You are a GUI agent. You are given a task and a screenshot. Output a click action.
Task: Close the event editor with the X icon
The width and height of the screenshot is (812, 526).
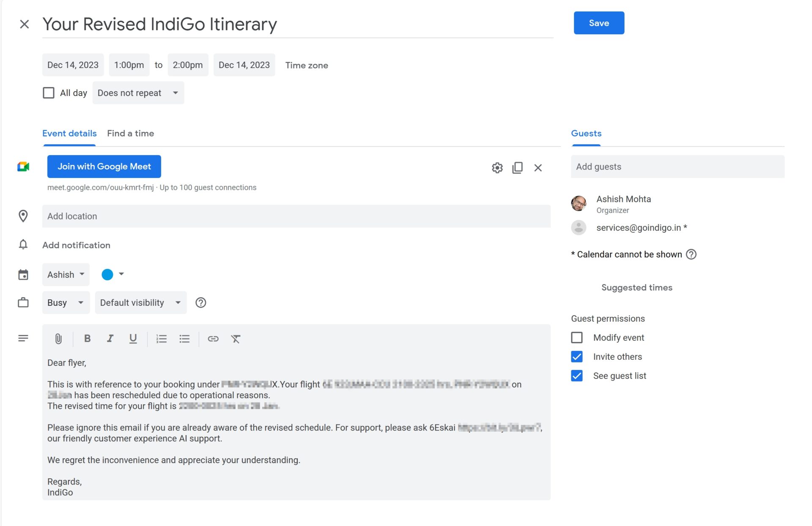pyautogui.click(x=25, y=24)
